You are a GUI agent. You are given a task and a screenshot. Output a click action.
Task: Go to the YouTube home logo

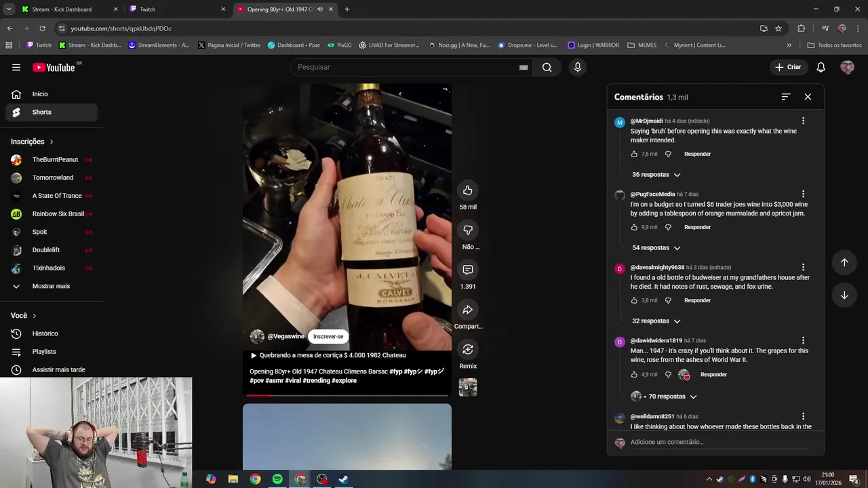(x=55, y=67)
